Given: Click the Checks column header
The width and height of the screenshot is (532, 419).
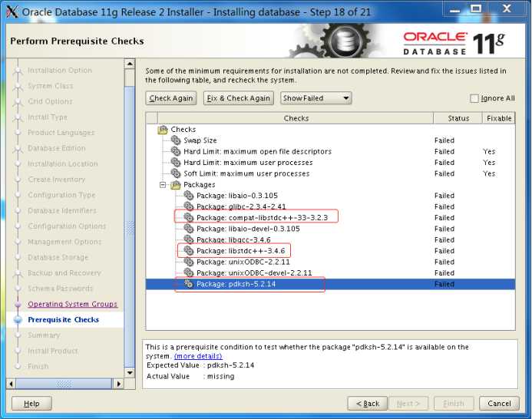Looking at the screenshot, I should click(x=296, y=118).
